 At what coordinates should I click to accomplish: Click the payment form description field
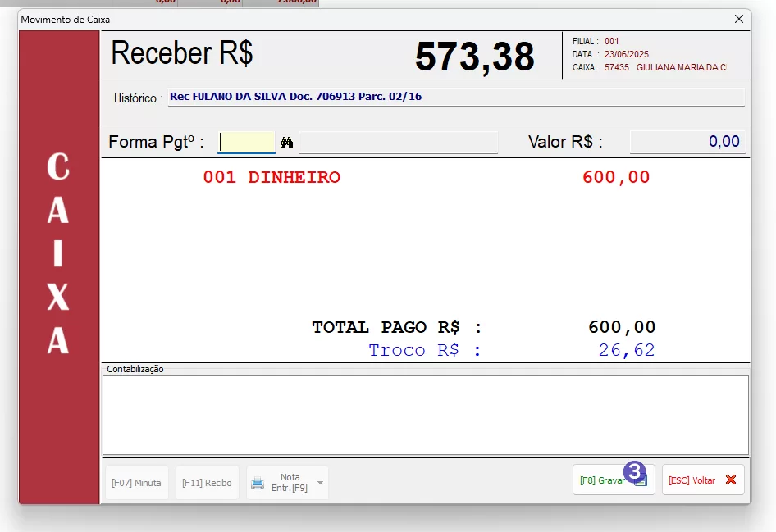398,143
